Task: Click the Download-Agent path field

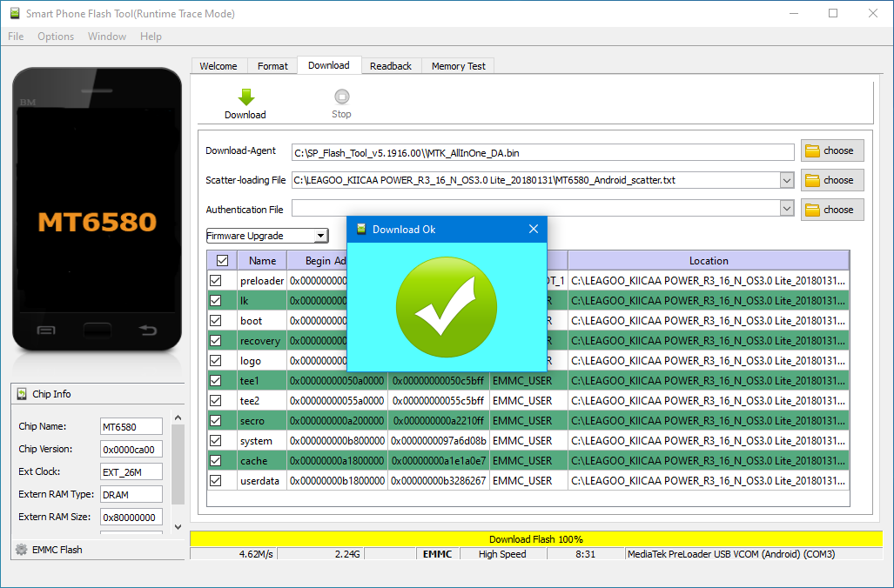Action: [x=543, y=152]
